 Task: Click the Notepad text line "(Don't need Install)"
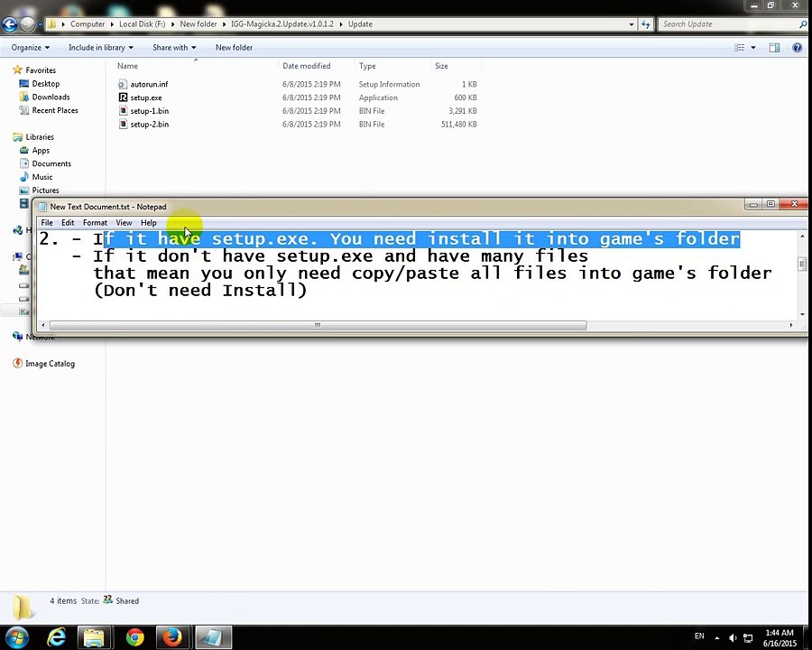pyautogui.click(x=200, y=291)
